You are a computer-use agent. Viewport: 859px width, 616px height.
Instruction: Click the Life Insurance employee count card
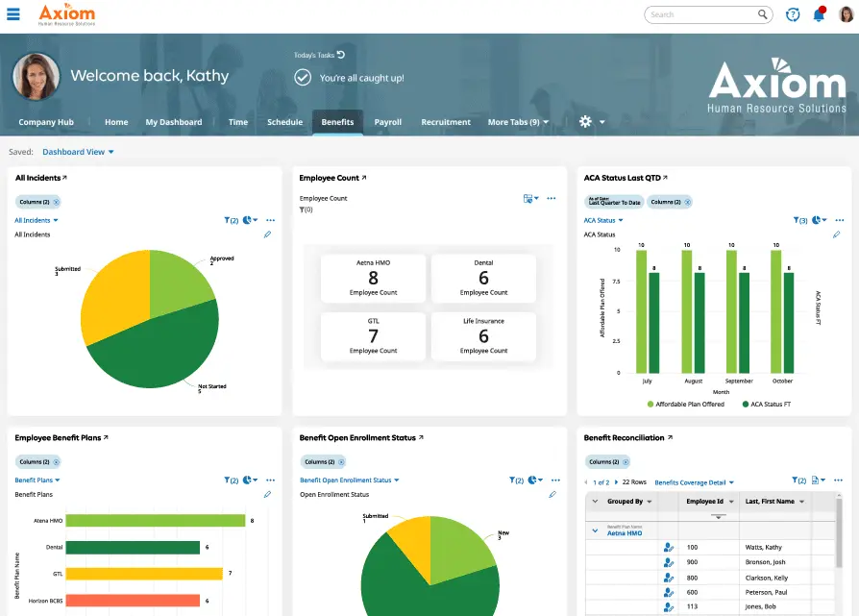coord(483,336)
